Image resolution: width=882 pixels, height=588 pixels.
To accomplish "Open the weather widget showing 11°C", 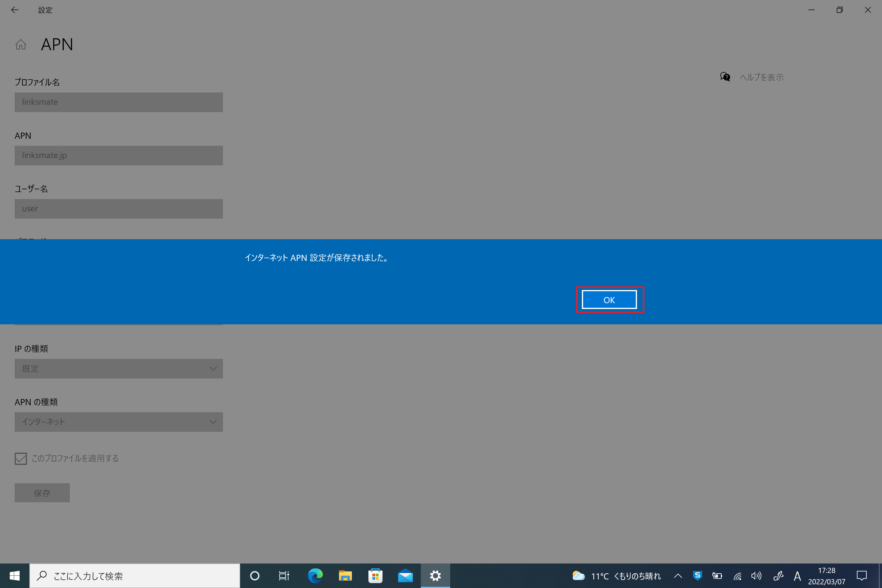I will click(x=616, y=576).
